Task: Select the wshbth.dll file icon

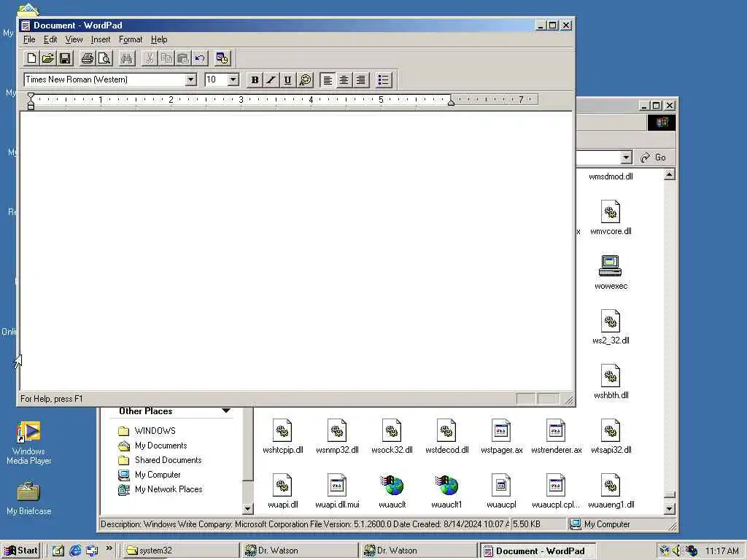Action: tap(611, 376)
